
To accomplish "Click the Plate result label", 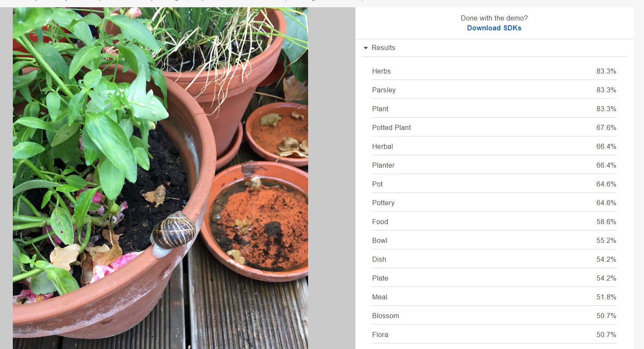I will [x=380, y=278].
